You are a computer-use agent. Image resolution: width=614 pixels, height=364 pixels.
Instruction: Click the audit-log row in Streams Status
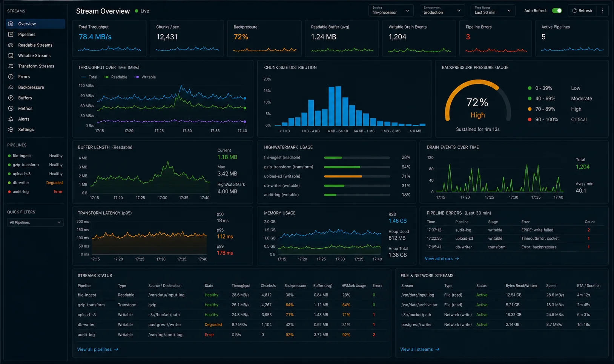tap(232, 335)
